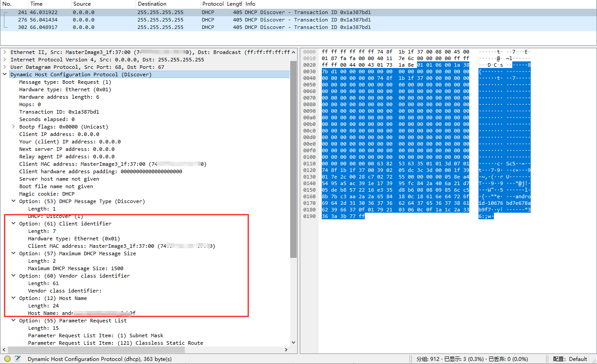The width and height of the screenshot is (597, 364).
Task: Select Boot file name not given row
Action: [x=56, y=186]
